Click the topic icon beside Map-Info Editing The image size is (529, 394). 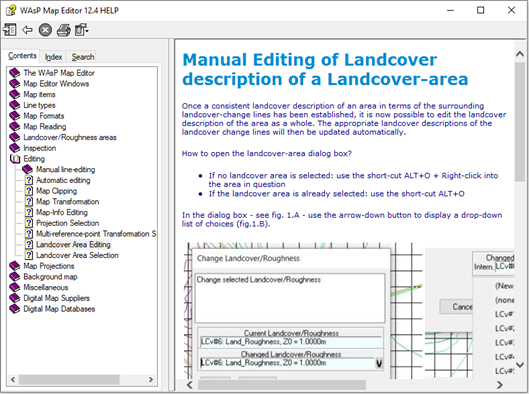[x=29, y=212]
